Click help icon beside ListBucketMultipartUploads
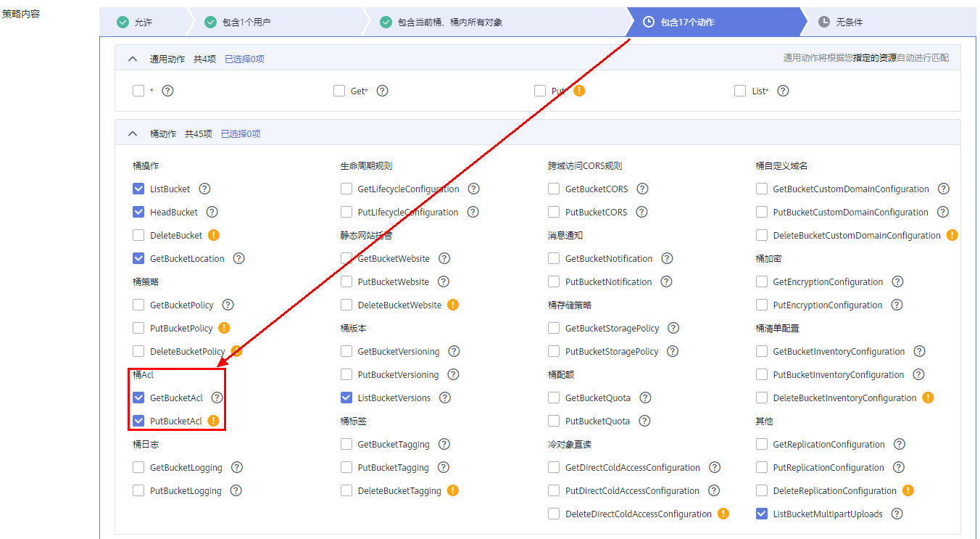The image size is (980, 539). tap(897, 514)
